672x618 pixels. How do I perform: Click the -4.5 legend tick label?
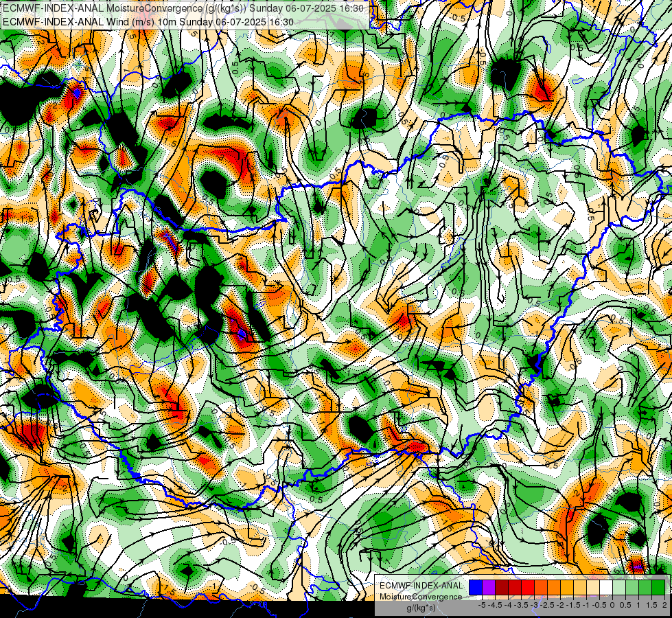coord(495,605)
